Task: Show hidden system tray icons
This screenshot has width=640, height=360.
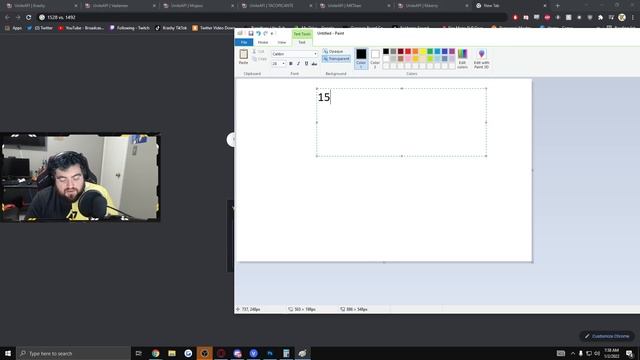Action: [573, 353]
